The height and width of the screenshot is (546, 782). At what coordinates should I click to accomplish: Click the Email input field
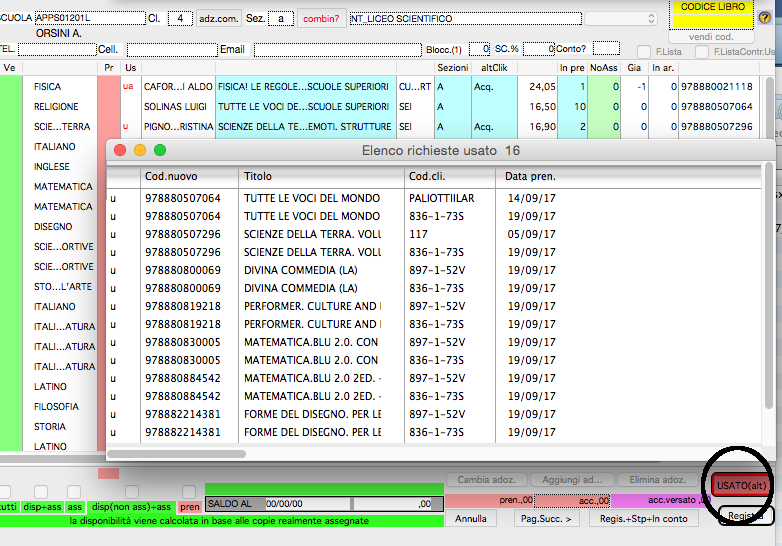[x=338, y=49]
